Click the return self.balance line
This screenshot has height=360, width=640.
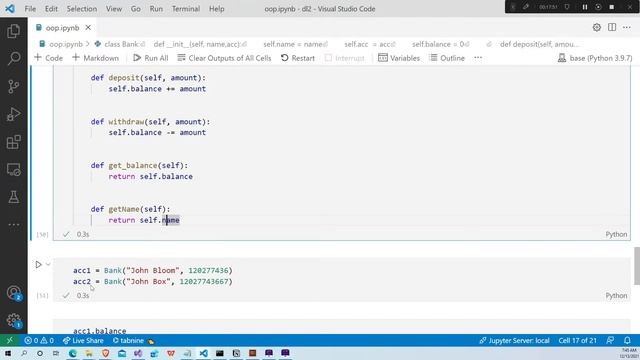pos(150,176)
